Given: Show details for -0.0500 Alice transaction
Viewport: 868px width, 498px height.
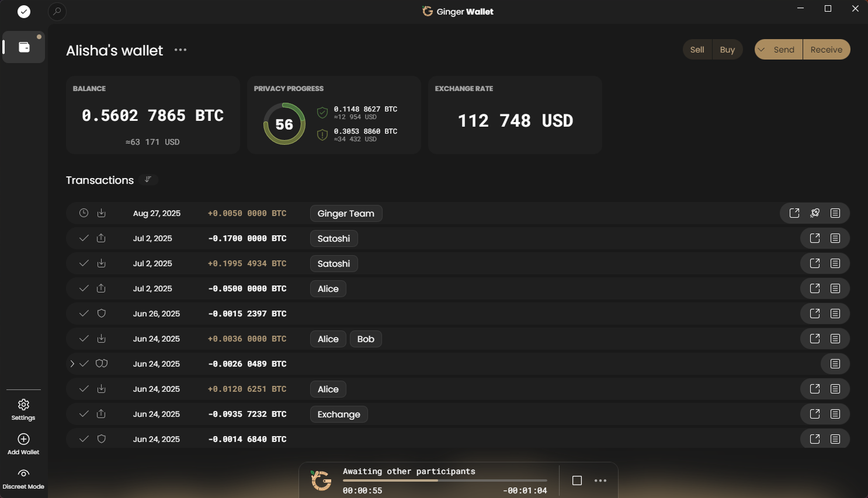Looking at the screenshot, I should (x=835, y=288).
